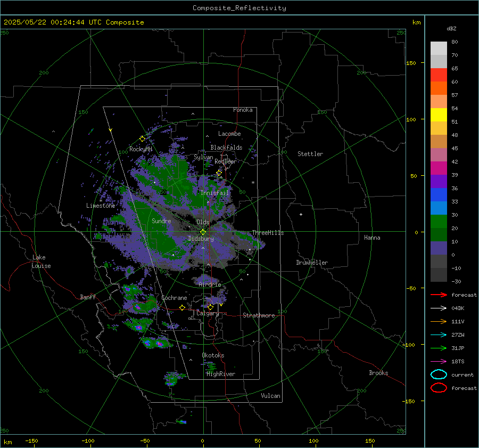
Task: Click the Drumheller map label
Action: tap(312, 263)
